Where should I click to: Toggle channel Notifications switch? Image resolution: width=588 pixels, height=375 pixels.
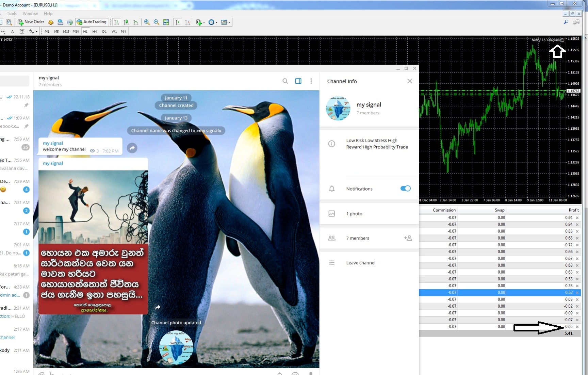pyautogui.click(x=405, y=189)
